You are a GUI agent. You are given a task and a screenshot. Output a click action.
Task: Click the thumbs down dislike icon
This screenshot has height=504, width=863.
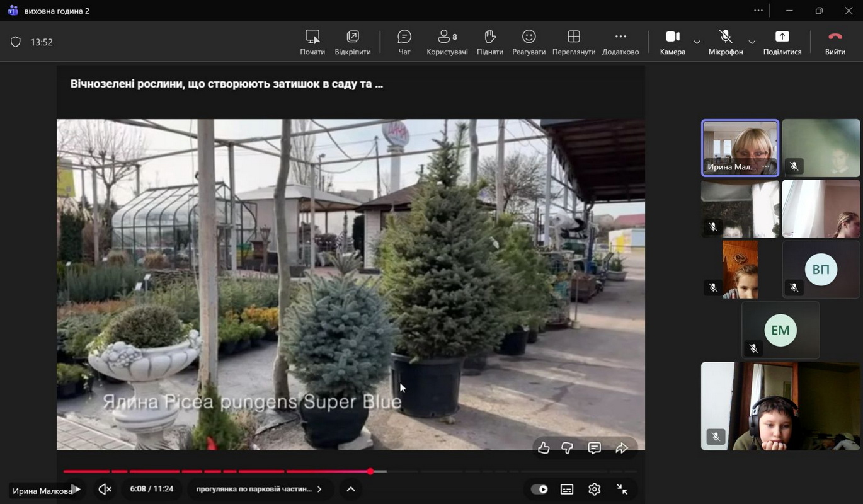tap(567, 448)
